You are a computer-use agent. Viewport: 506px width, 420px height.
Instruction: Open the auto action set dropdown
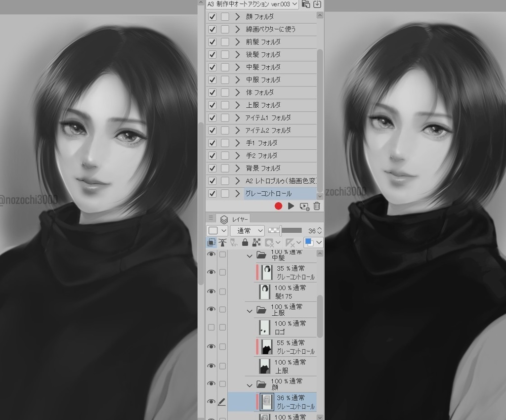click(252, 4)
